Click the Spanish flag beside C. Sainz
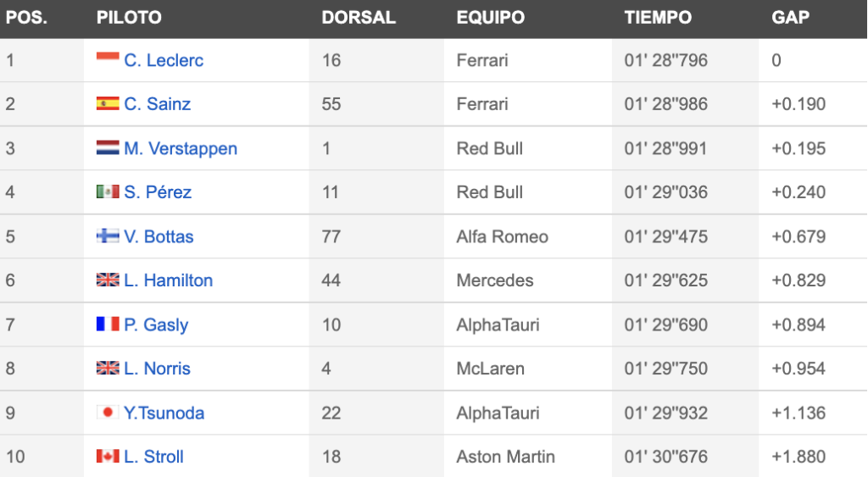The width and height of the screenshot is (868, 477). pyautogui.click(x=108, y=103)
